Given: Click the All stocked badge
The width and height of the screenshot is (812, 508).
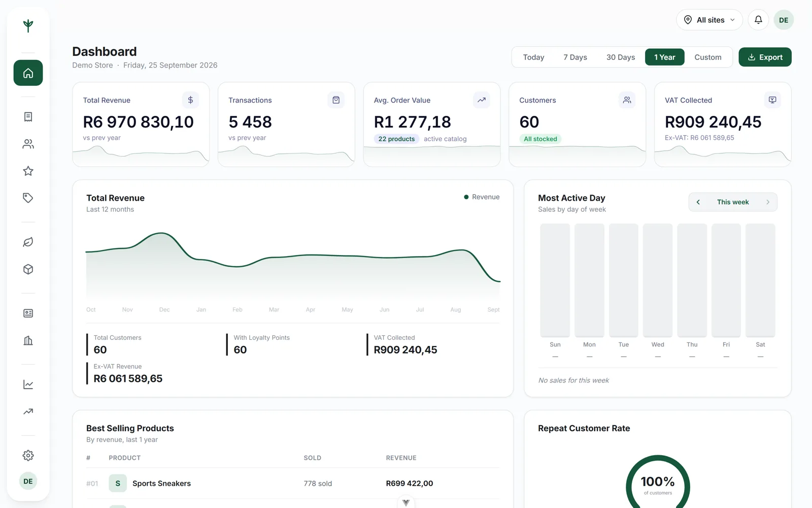Looking at the screenshot, I should [x=540, y=139].
